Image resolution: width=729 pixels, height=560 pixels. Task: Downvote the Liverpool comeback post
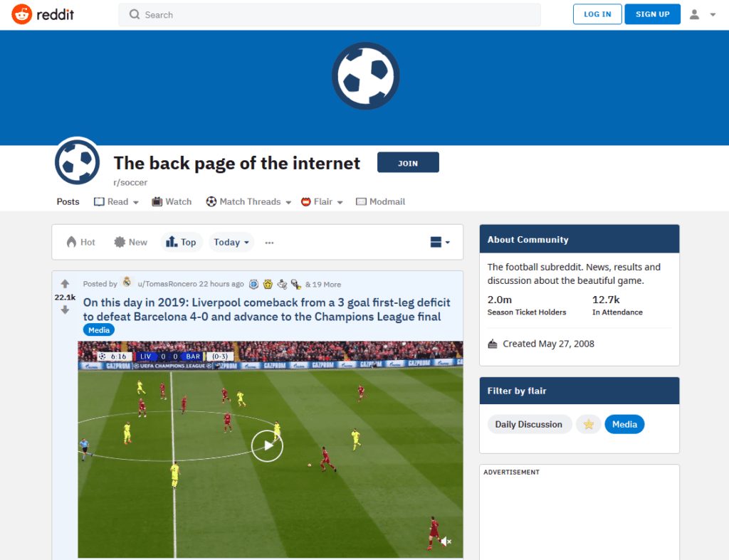pos(65,310)
